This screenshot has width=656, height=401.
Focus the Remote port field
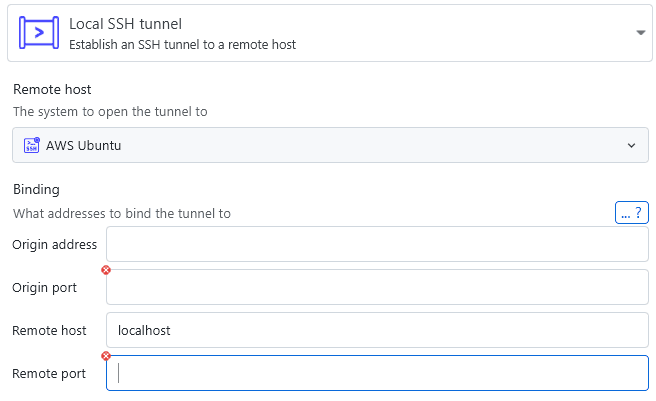377,373
